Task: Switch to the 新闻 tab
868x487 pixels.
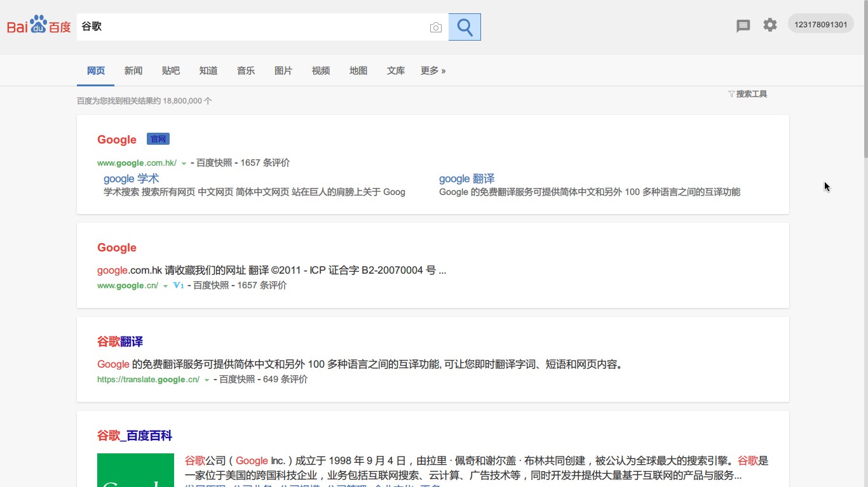Action: coord(133,70)
